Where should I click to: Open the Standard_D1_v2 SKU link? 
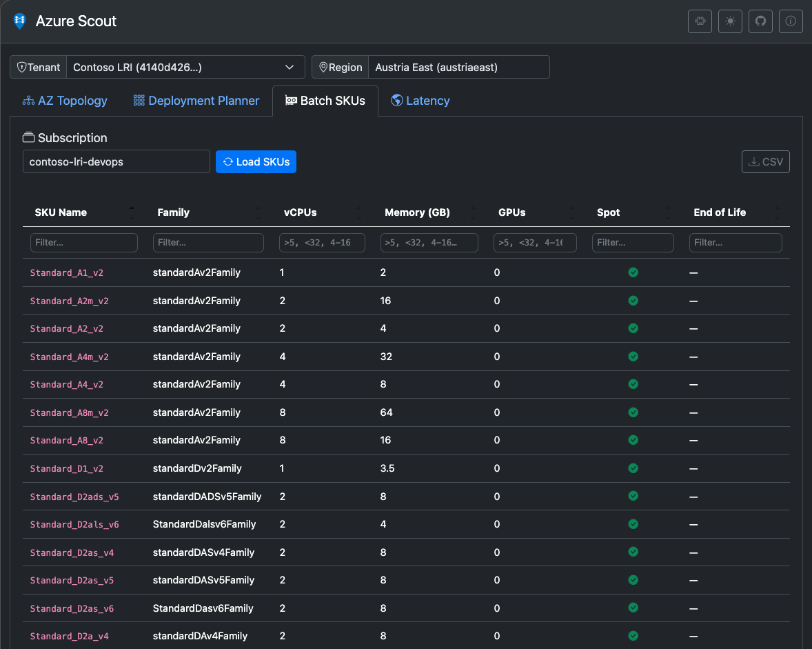67,469
